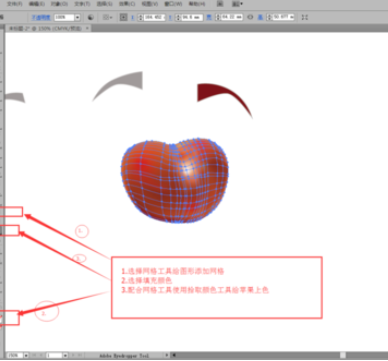The height and width of the screenshot is (361, 388).
Task: Click the horizontal scrollbar left arrow
Action: coord(174,355)
